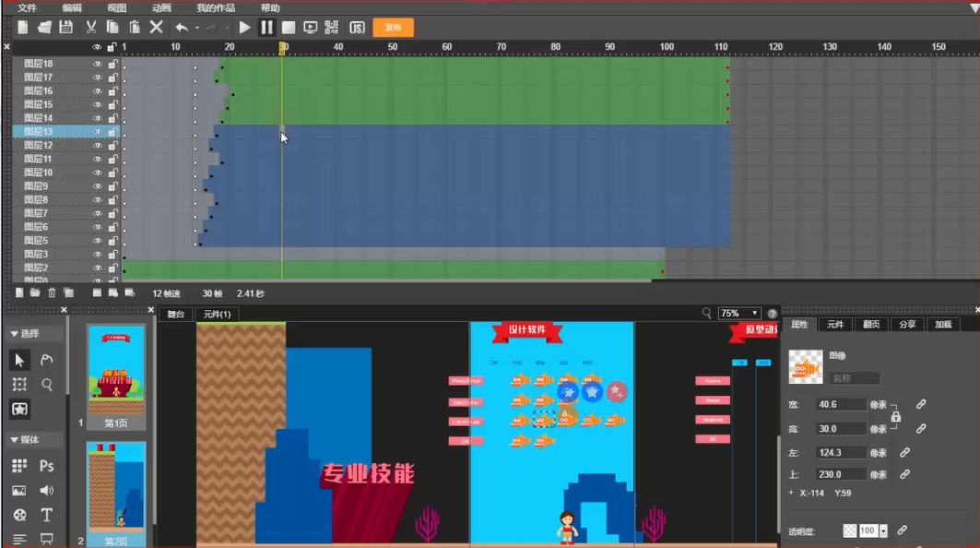This screenshot has width=980, height=548.
Task: Stop the animation playback
Action: tap(289, 28)
